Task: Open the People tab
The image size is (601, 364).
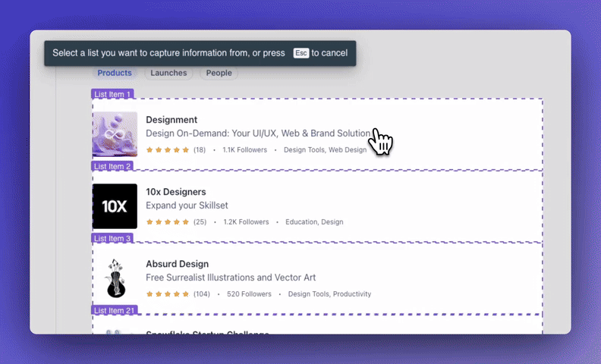Action: [x=219, y=73]
